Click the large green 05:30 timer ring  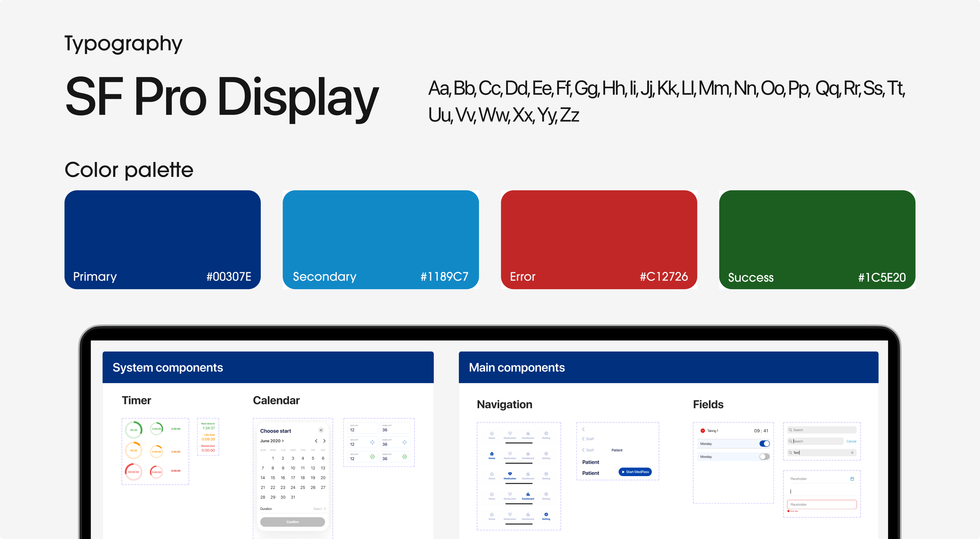133,430
